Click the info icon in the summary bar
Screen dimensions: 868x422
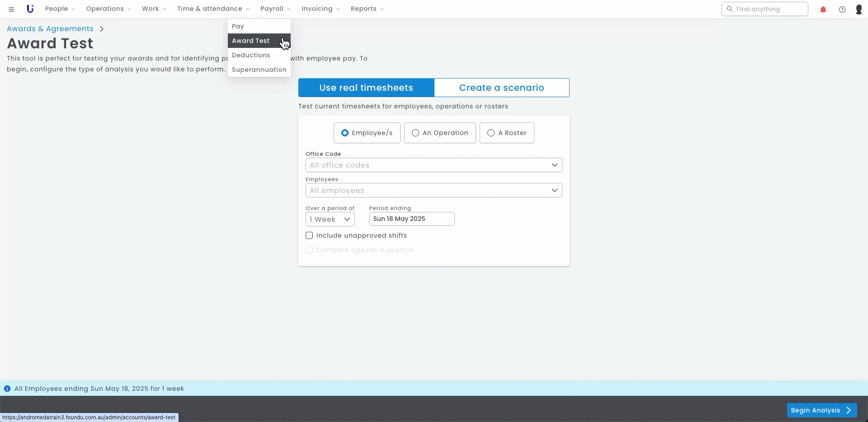pyautogui.click(x=7, y=389)
